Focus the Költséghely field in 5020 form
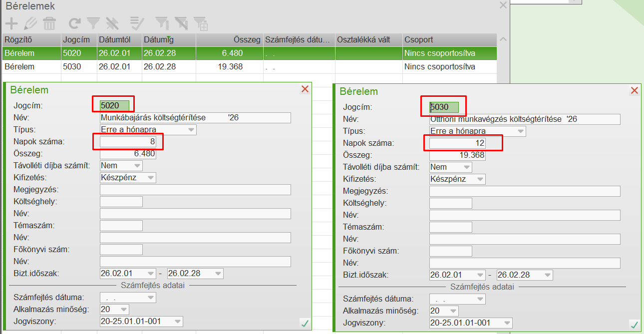This screenshot has width=644, height=334. point(121,202)
